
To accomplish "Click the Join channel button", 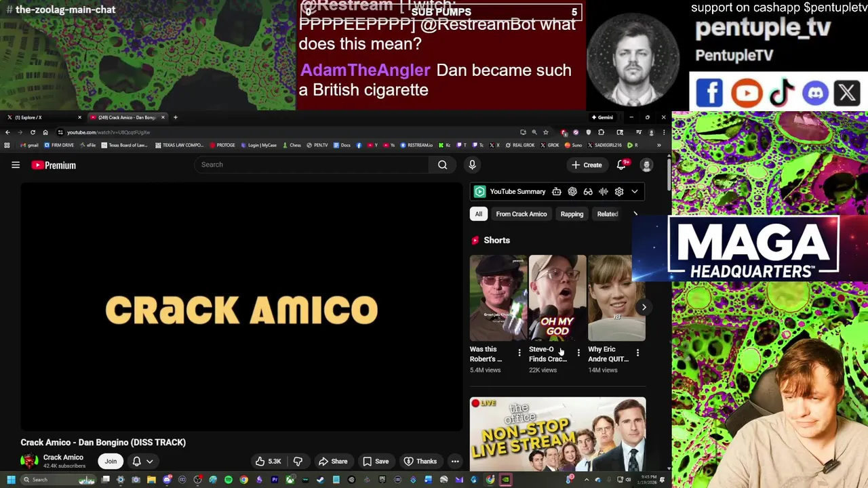I will (x=111, y=462).
